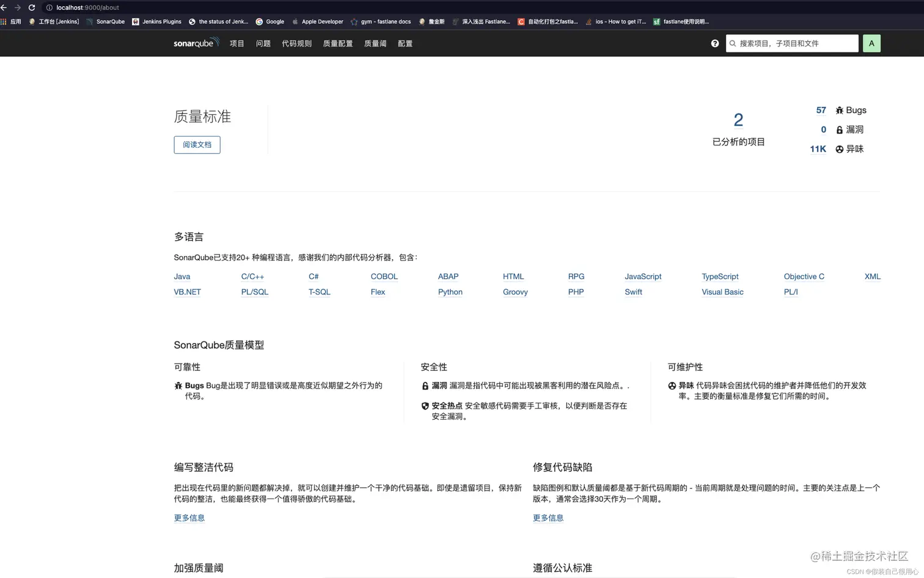Reload the page with the refresh icon
The width and height of the screenshot is (924, 578).
pyautogui.click(x=32, y=7)
